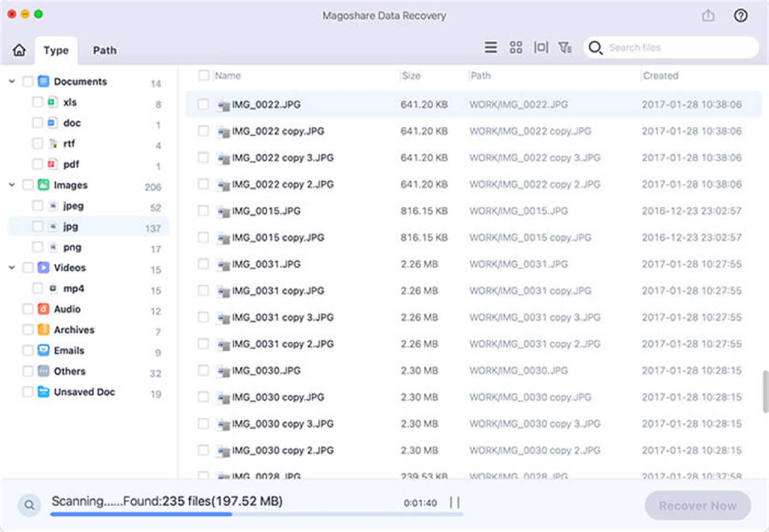The width and height of the screenshot is (769, 532).
Task: Open the file filter icon
Action: 565,47
